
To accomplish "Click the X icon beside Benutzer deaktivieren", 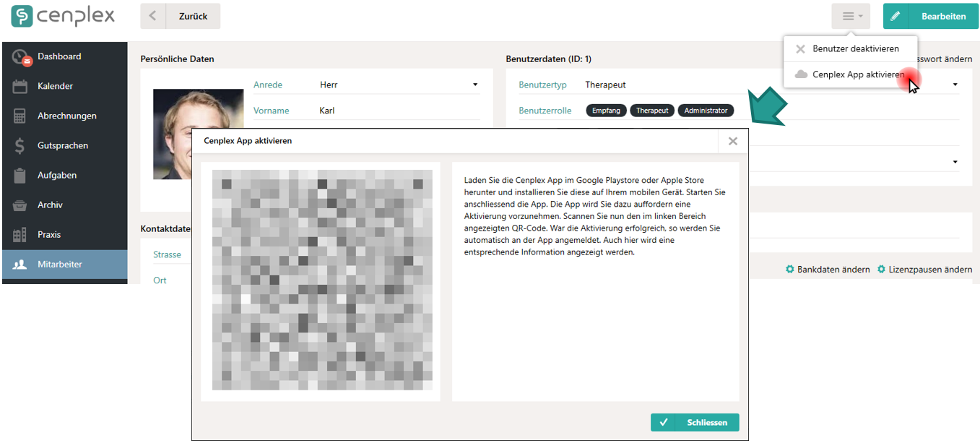I will [800, 49].
